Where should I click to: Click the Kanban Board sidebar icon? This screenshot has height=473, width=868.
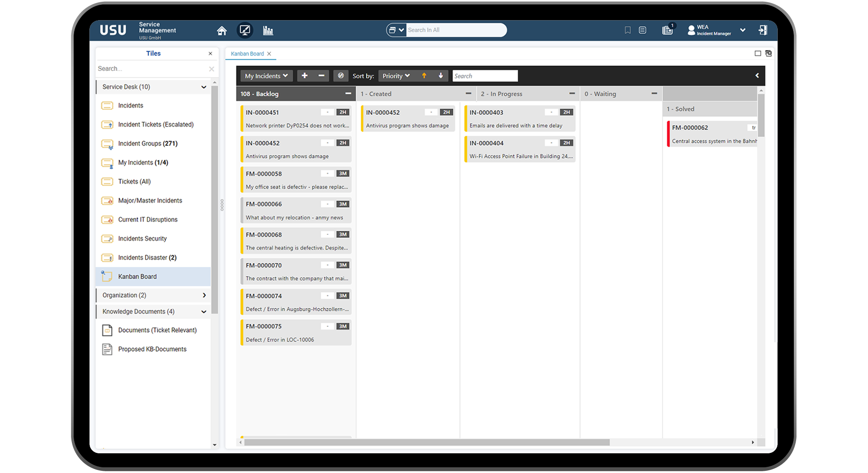pyautogui.click(x=108, y=276)
